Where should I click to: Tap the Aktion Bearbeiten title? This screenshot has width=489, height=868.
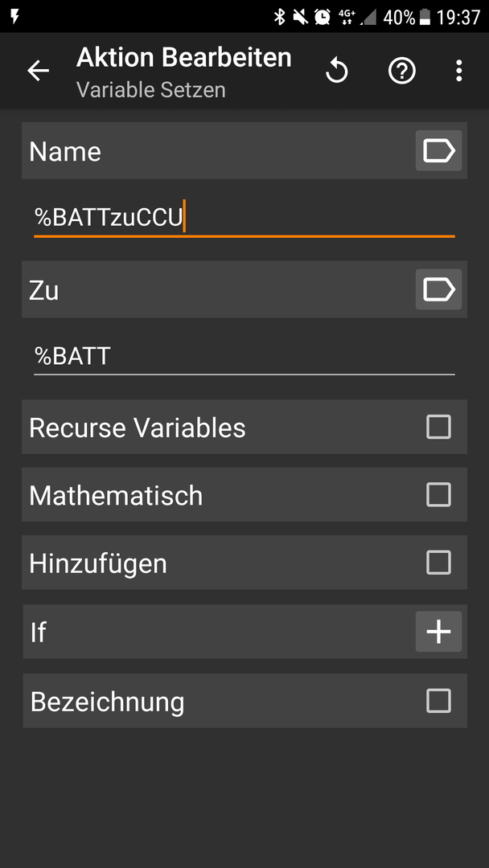pos(184,58)
